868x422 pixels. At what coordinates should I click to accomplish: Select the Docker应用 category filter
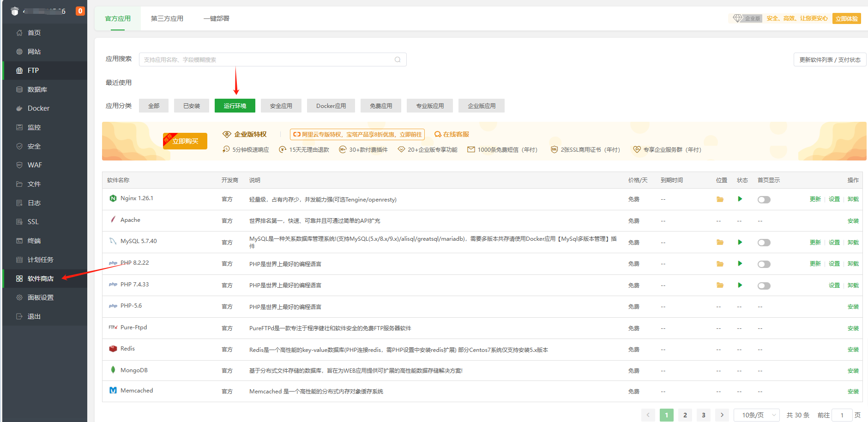click(331, 106)
